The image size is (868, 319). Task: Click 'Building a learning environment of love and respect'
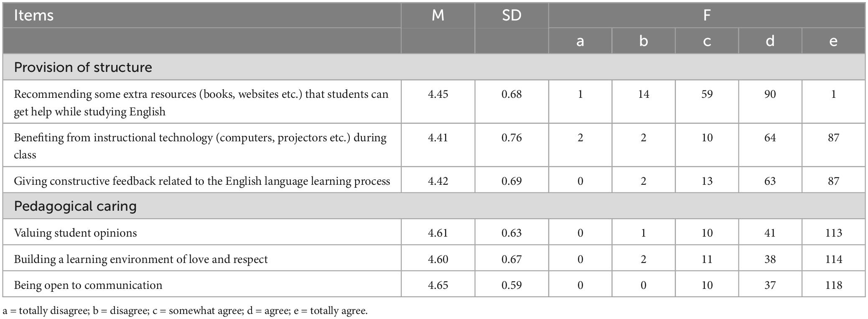point(141,259)
